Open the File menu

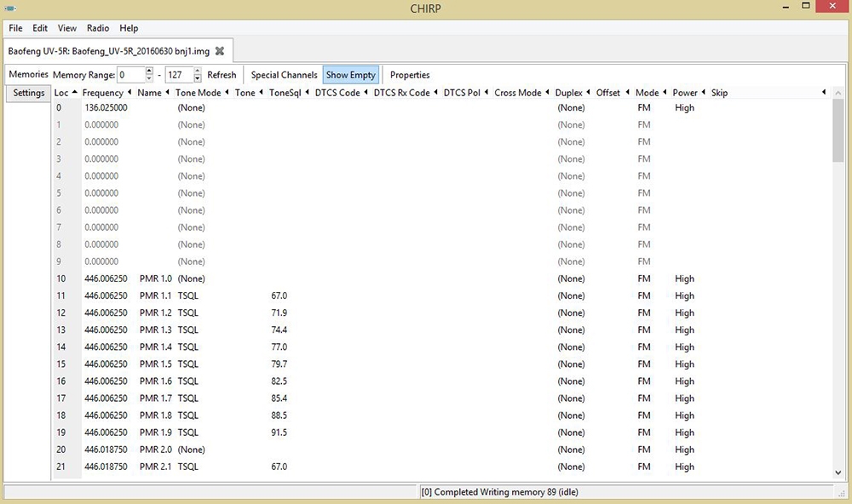pyautogui.click(x=15, y=28)
